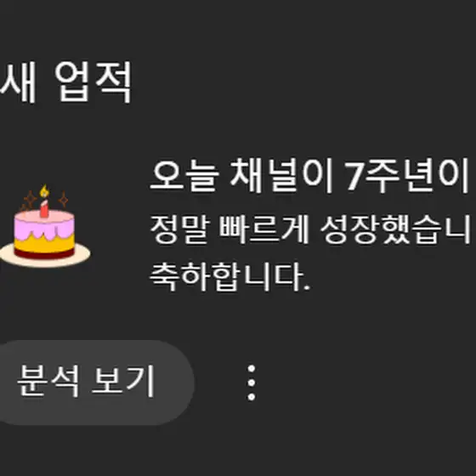
Task: Click the word 업적 in the heading
Action: tap(93, 82)
